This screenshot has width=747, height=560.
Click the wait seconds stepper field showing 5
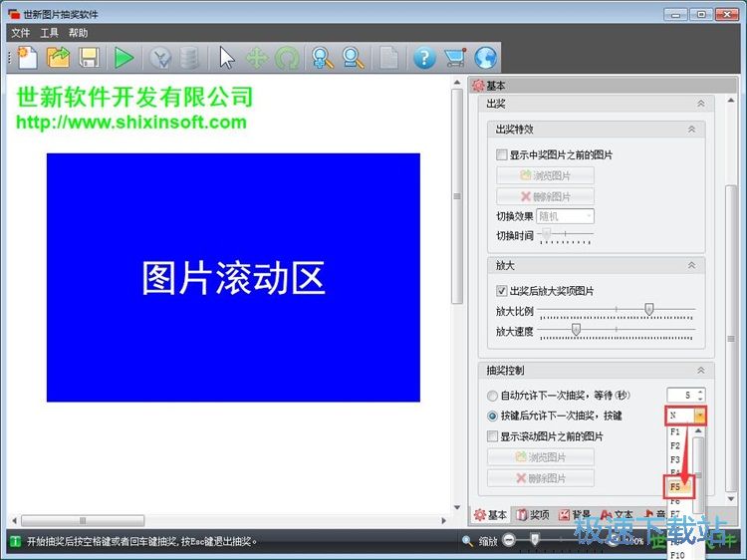click(685, 396)
